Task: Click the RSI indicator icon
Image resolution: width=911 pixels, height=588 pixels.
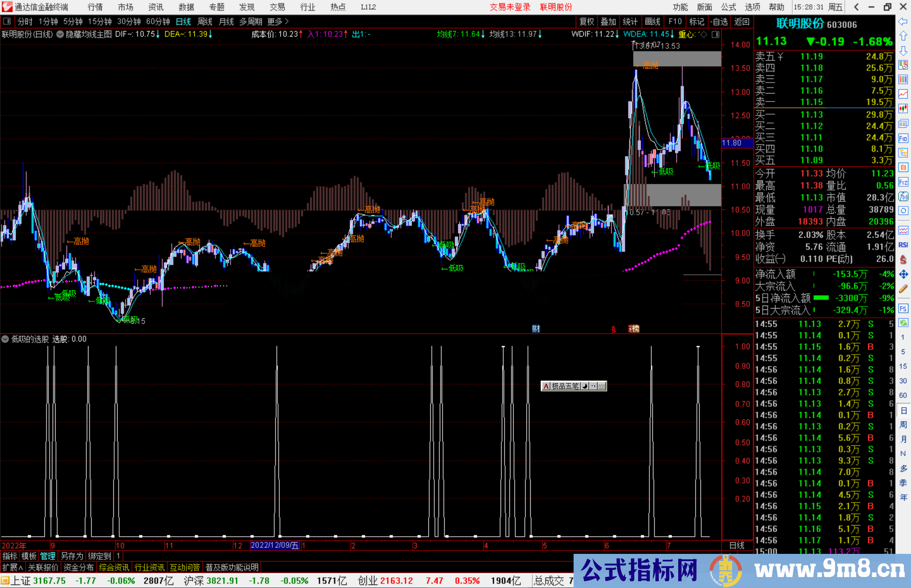Action: 903,245
